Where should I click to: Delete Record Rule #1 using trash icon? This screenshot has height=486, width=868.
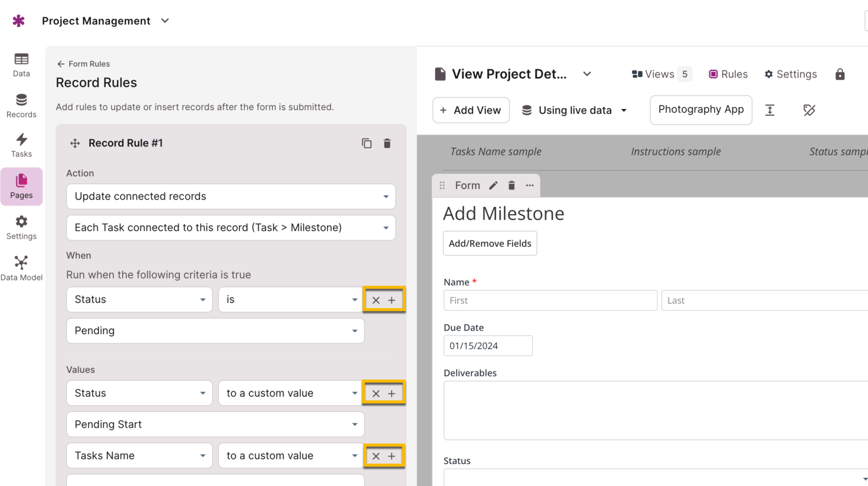387,143
